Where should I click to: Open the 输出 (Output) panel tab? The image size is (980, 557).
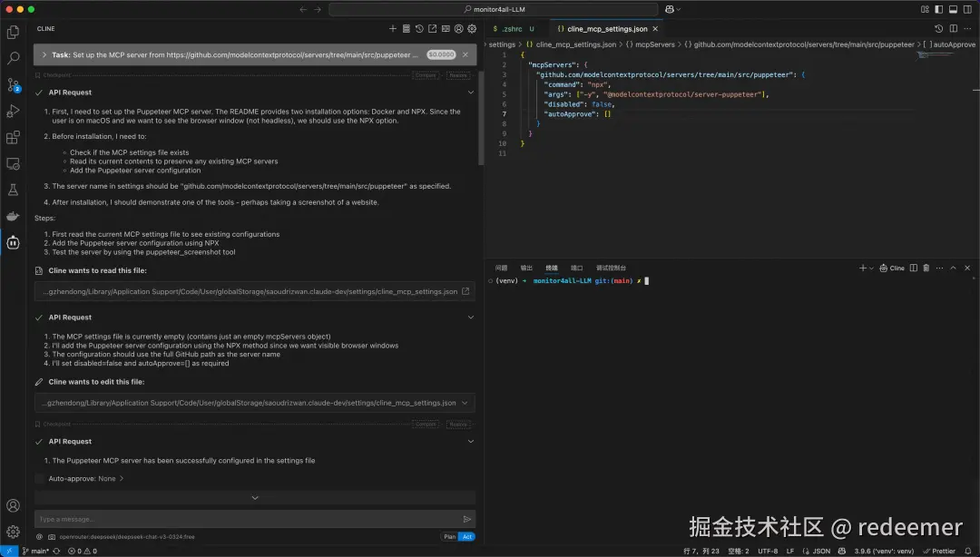(526, 268)
